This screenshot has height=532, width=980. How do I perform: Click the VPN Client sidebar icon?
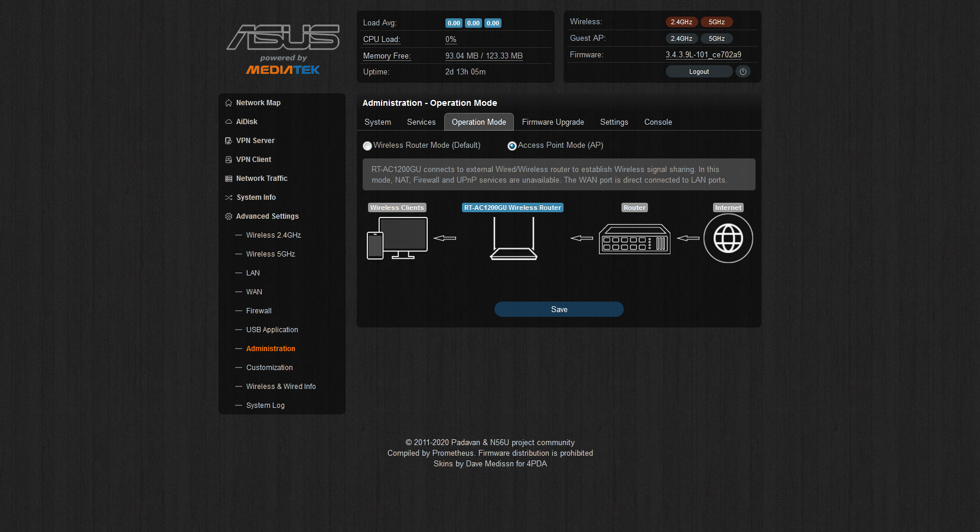[229, 160]
